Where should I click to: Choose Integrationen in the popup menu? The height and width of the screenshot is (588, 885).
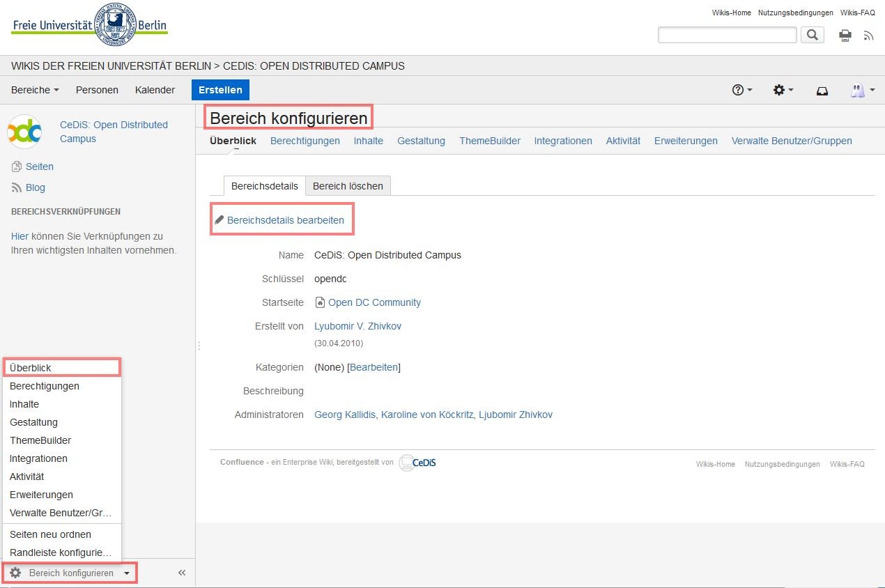(62, 458)
